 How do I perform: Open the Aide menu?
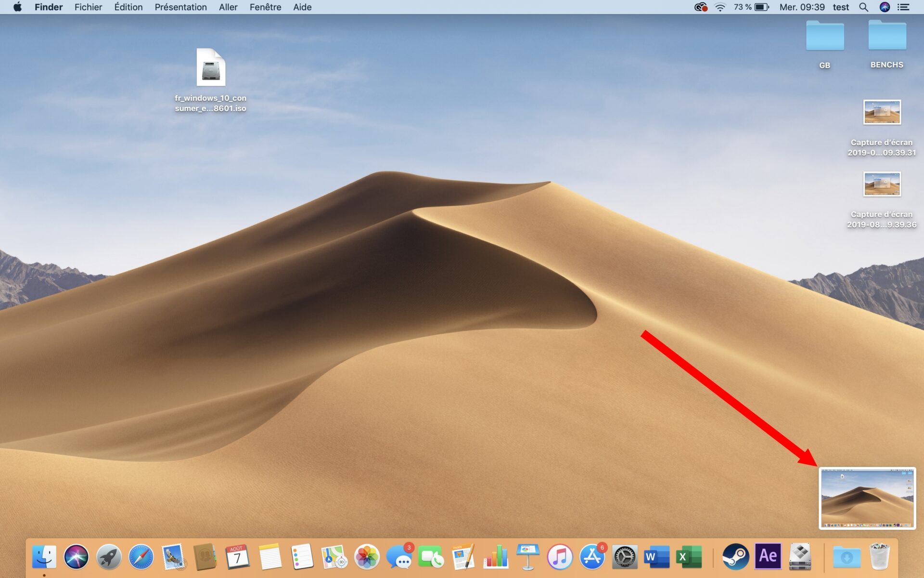302,7
